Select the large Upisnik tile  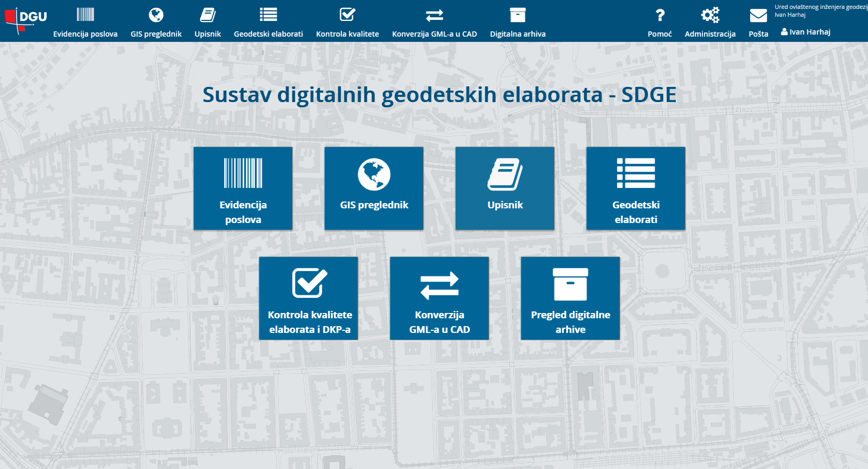point(505,188)
